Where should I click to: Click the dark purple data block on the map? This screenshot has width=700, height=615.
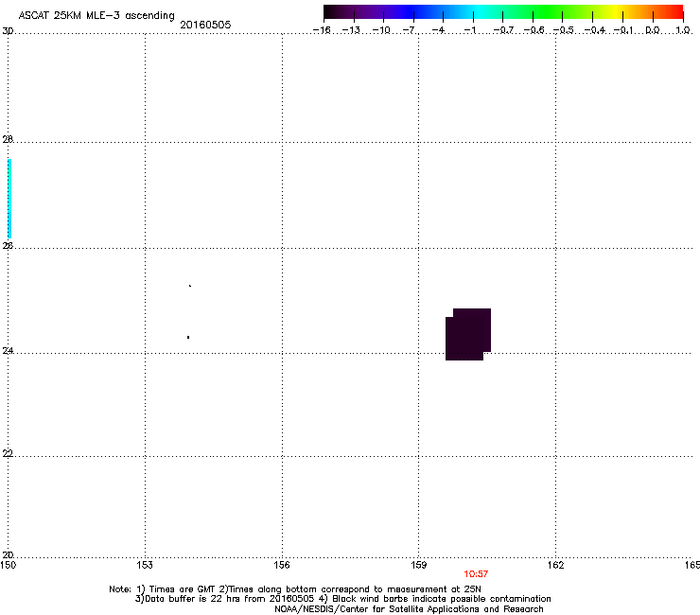pyautogui.click(x=468, y=334)
